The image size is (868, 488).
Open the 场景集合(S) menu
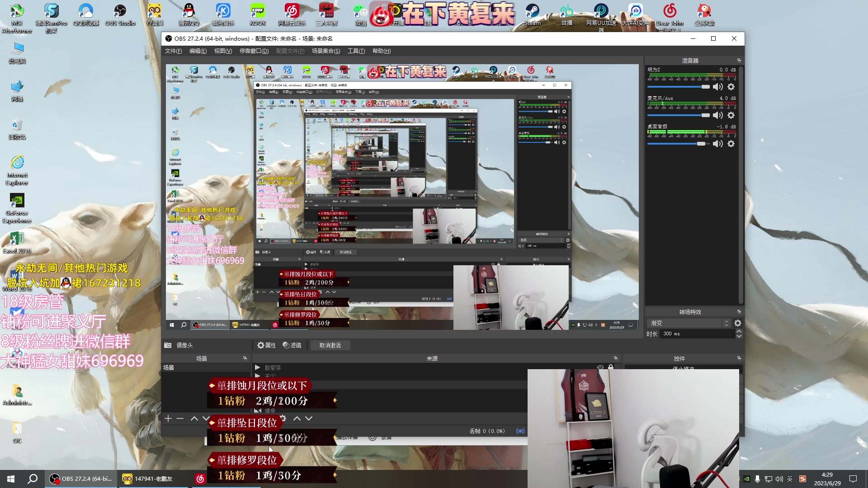pyautogui.click(x=326, y=51)
